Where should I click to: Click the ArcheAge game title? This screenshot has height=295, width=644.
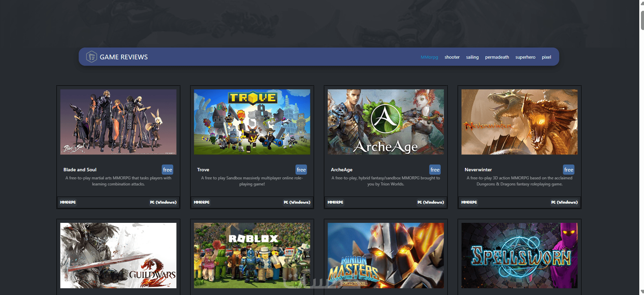click(341, 170)
